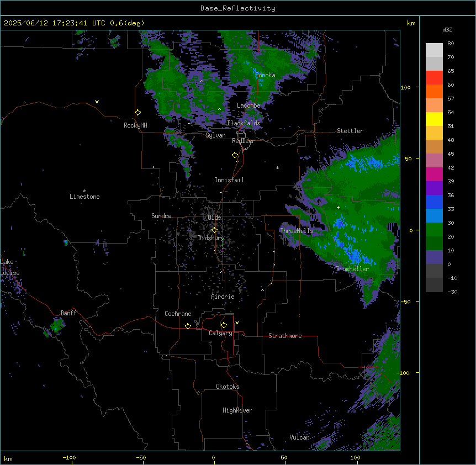Select the yellow diamond marker above Didsbury
Viewport: 476px width, 465px height.
[x=214, y=230]
